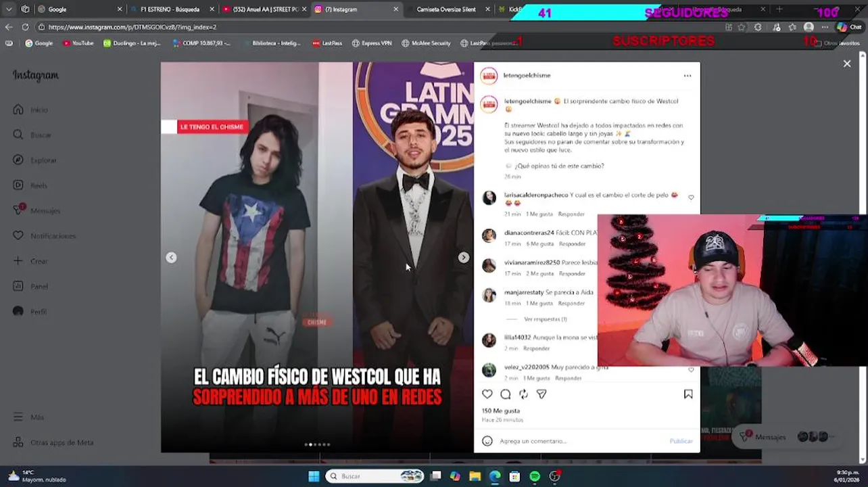The width and height of the screenshot is (868, 487).
Task: Expand Ver respuestas (1)
Action: (x=546, y=319)
